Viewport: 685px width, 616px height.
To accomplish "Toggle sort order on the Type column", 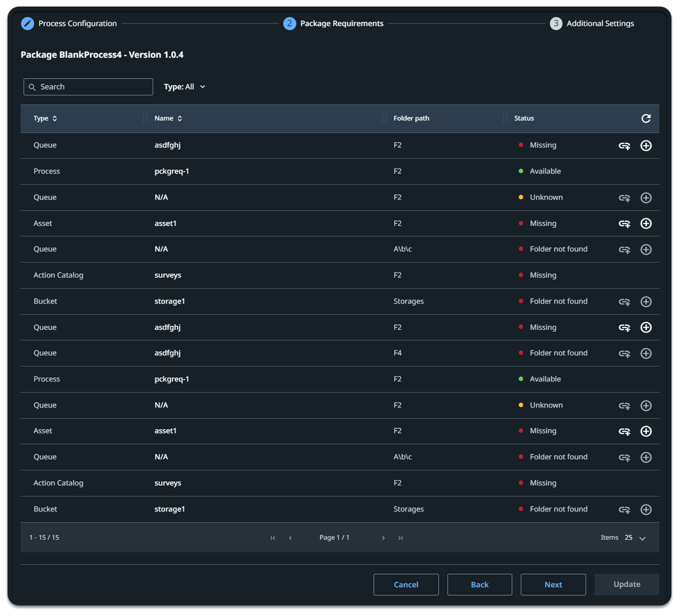I will 55,118.
